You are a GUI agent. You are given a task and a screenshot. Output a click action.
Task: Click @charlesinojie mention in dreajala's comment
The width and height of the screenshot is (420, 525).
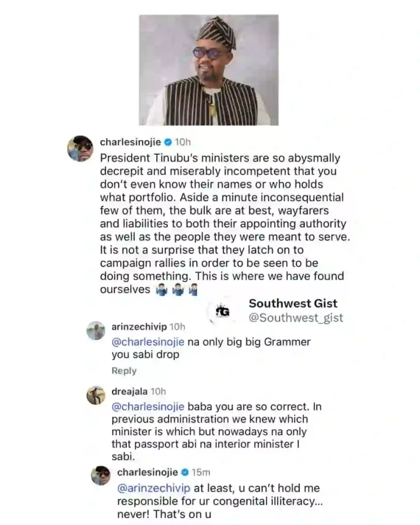[147, 407]
